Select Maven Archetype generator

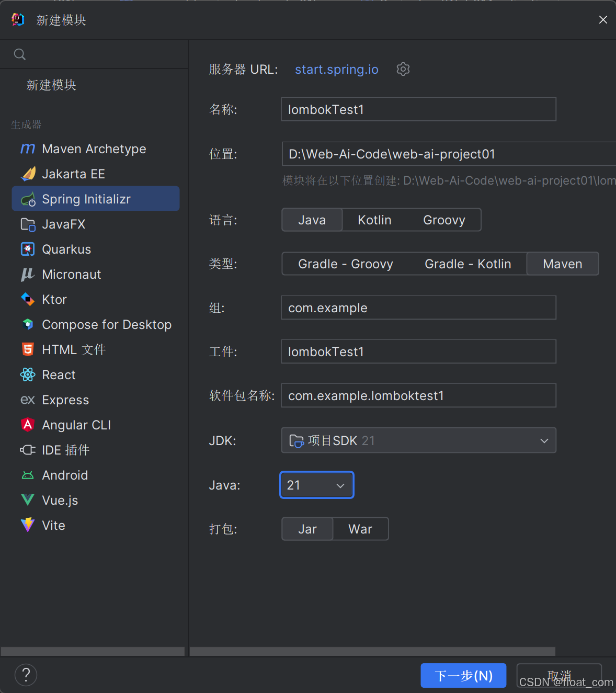(x=96, y=149)
